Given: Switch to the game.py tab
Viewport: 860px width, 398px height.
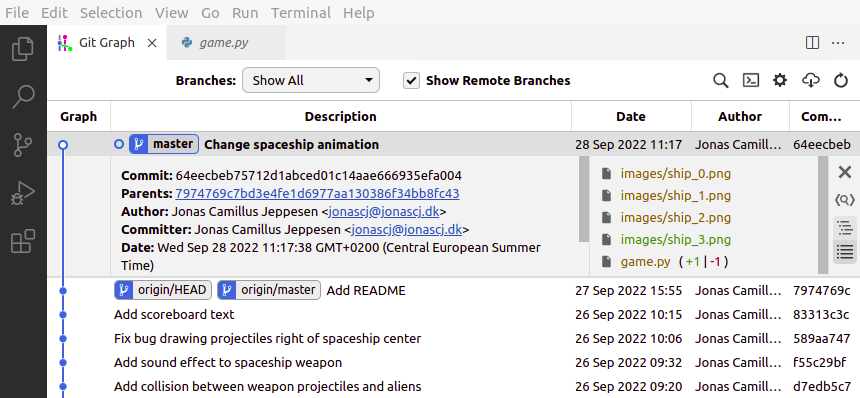Looking at the screenshot, I should click(x=224, y=43).
